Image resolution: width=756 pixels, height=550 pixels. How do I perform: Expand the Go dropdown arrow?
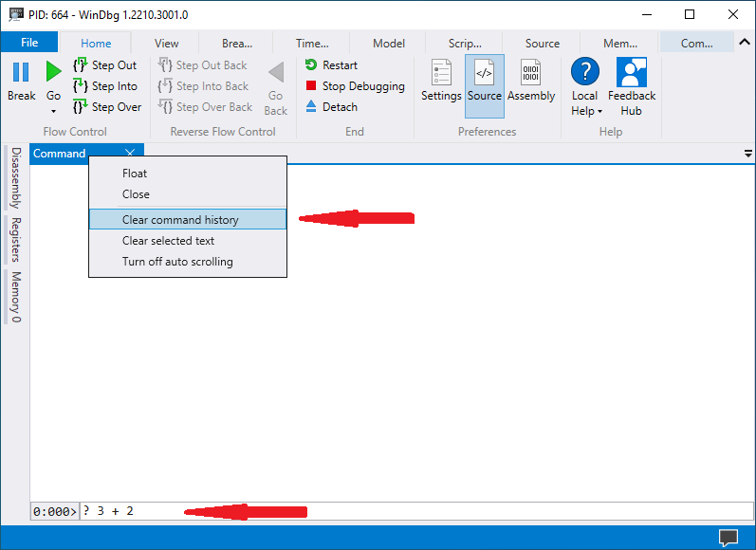tap(53, 111)
